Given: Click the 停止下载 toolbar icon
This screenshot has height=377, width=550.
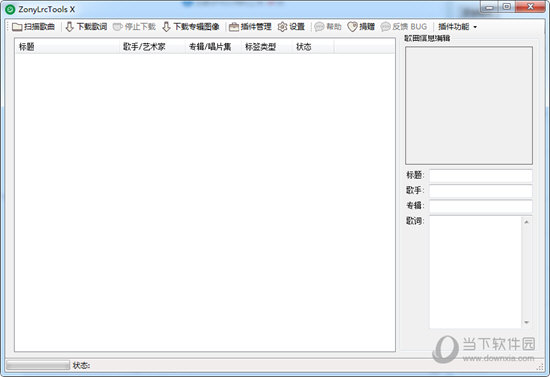Looking at the screenshot, I should 118,27.
